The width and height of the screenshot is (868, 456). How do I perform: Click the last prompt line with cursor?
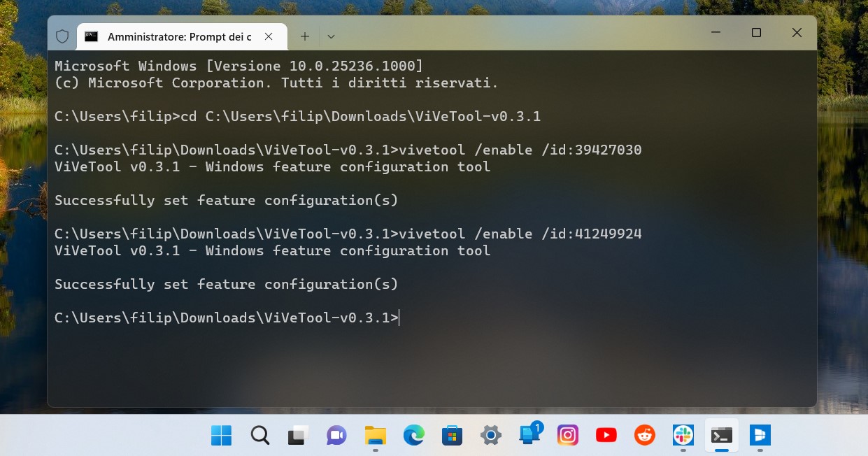tap(227, 318)
